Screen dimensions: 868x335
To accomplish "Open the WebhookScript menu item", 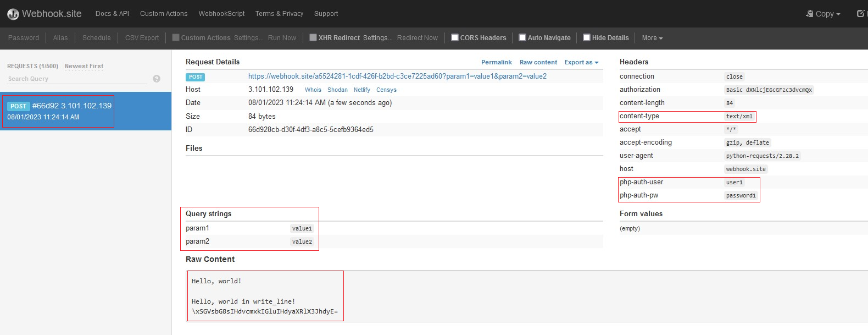I will pos(221,14).
